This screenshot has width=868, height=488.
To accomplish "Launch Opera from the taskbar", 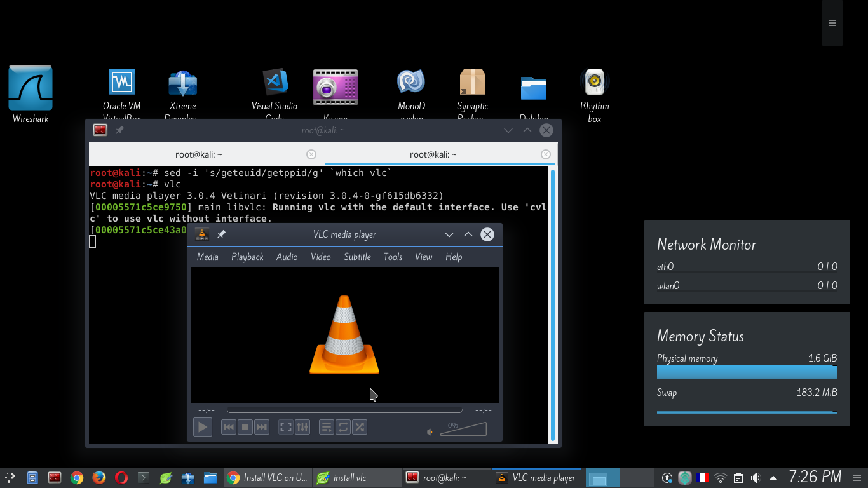I will 121,478.
